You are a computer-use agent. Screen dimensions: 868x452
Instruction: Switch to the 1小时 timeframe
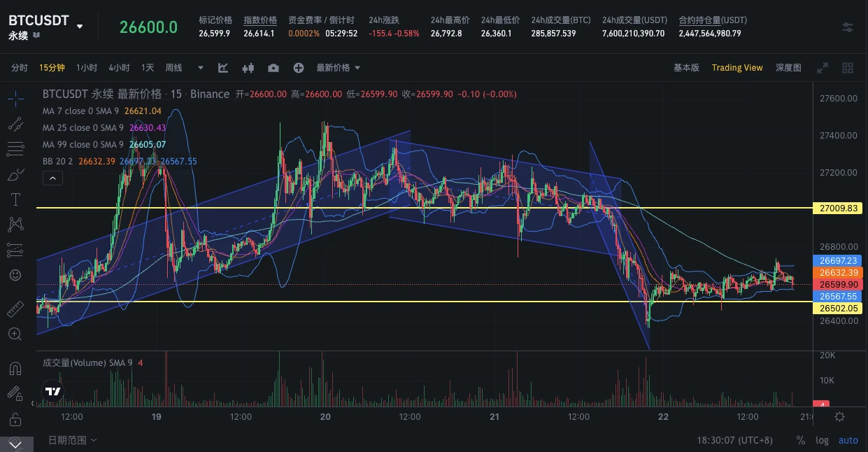tap(87, 68)
